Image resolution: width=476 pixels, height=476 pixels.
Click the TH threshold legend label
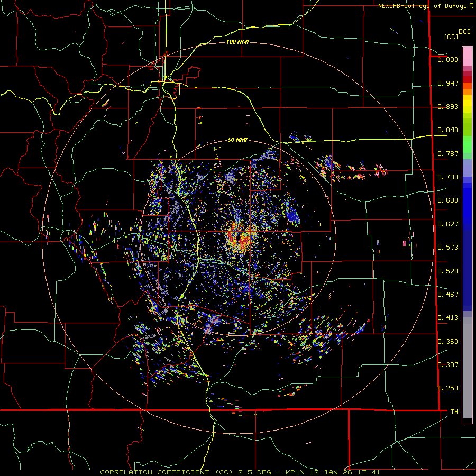point(454,412)
